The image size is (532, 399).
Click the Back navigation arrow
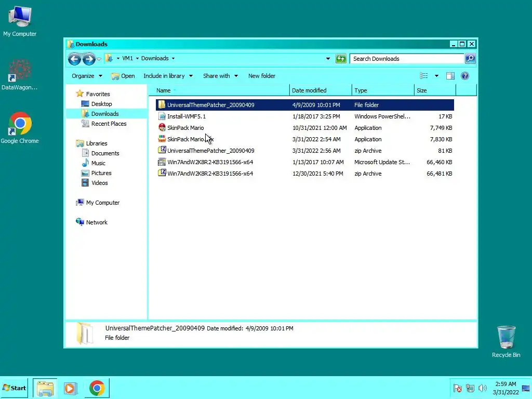click(x=74, y=59)
